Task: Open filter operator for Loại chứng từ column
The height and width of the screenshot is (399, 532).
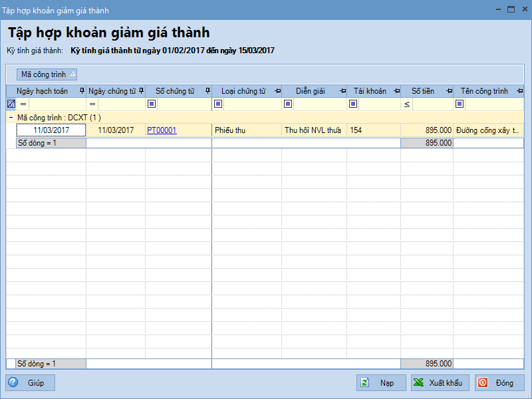Action: click(218, 104)
